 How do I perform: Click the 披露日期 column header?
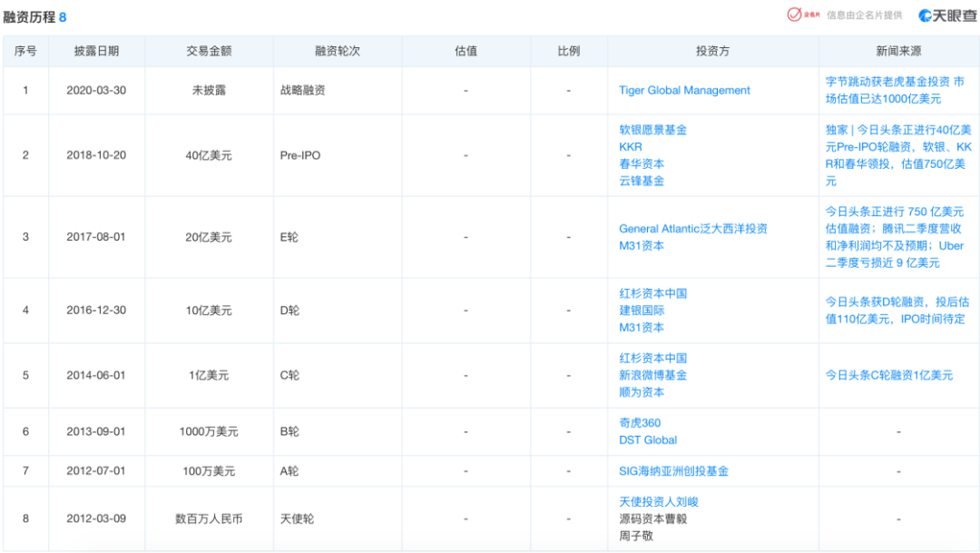pyautogui.click(x=96, y=52)
